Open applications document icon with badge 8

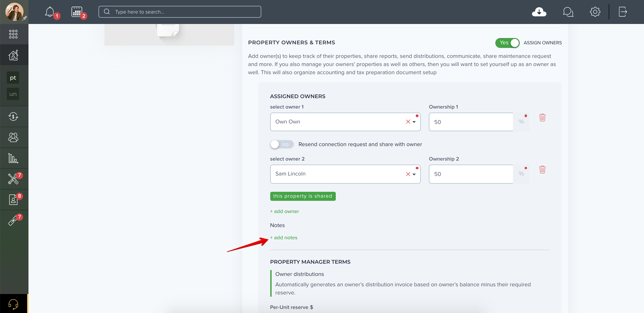tap(13, 200)
